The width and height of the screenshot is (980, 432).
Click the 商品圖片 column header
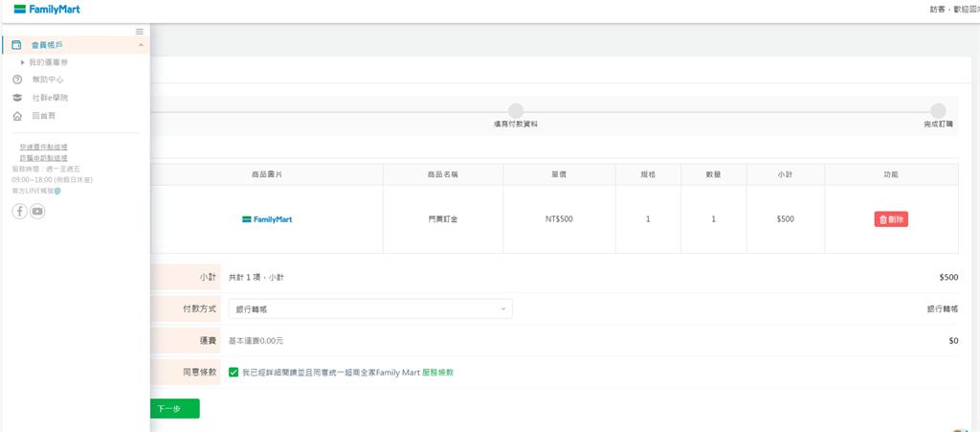pos(267,175)
